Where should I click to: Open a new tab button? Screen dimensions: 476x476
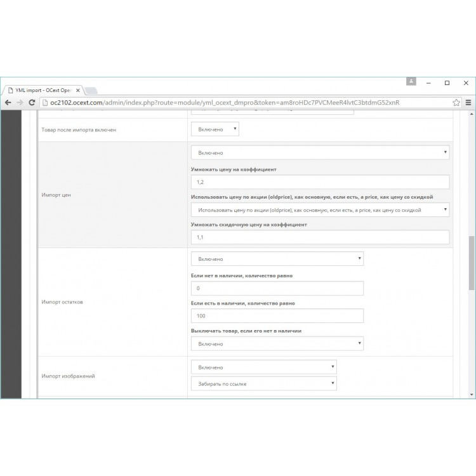click(91, 90)
